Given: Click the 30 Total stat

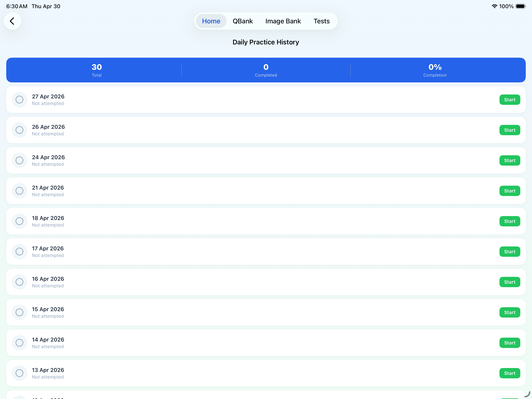Looking at the screenshot, I should (97, 70).
